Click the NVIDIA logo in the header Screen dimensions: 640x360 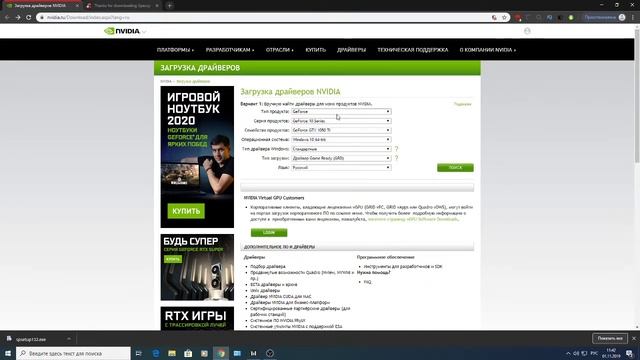tap(122, 31)
